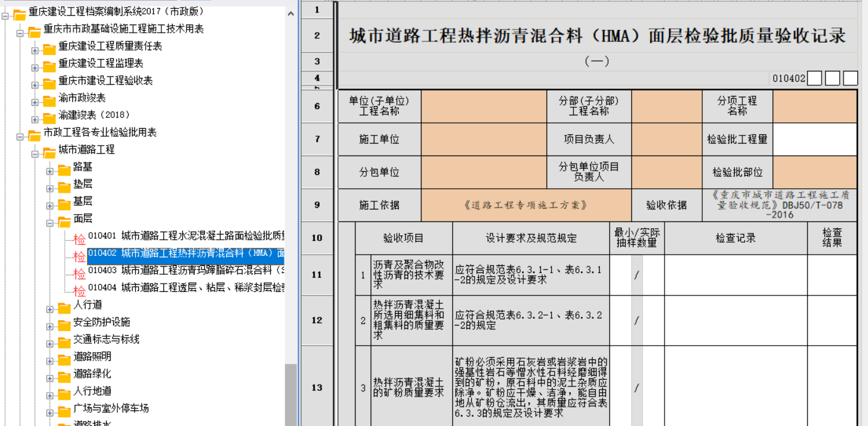
Task: Select the 广场与室外停车场 tree label
Action: pyautogui.click(x=111, y=408)
